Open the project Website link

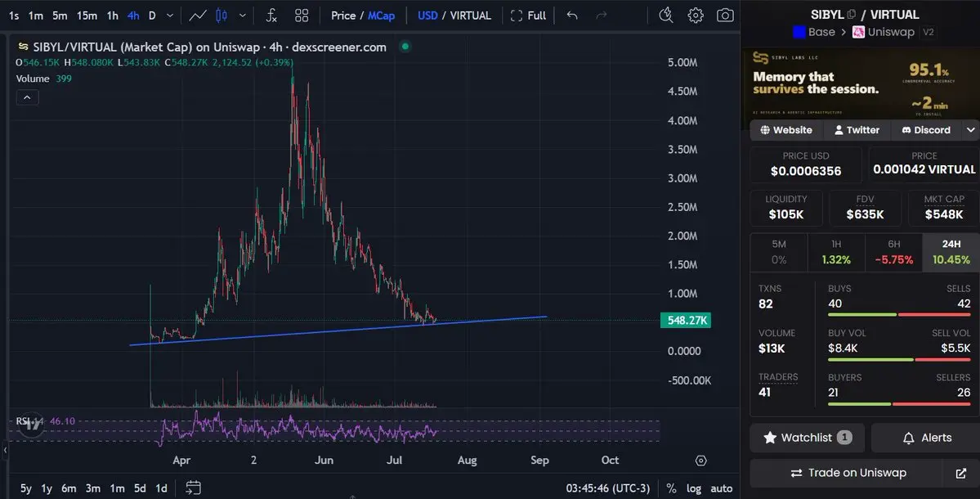786,130
